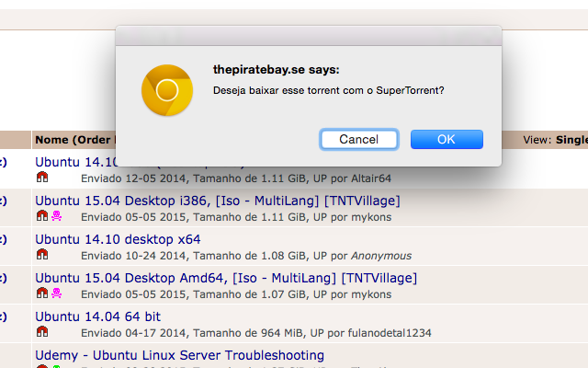Open Udemy Ubuntu Linux Server Troubleshooting link
Screen dimensions: 588x368
[x=180, y=355]
